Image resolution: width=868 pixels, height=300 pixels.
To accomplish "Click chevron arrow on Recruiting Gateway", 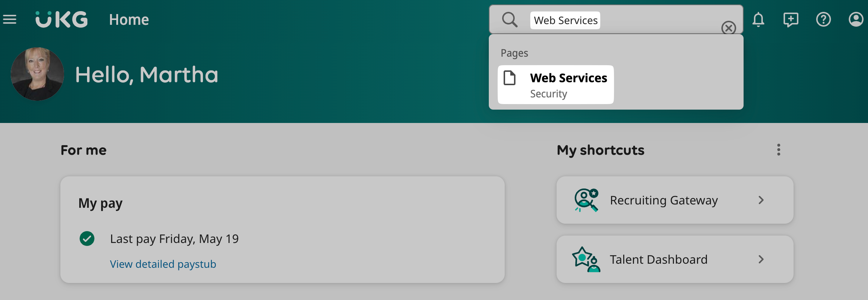I will (761, 200).
